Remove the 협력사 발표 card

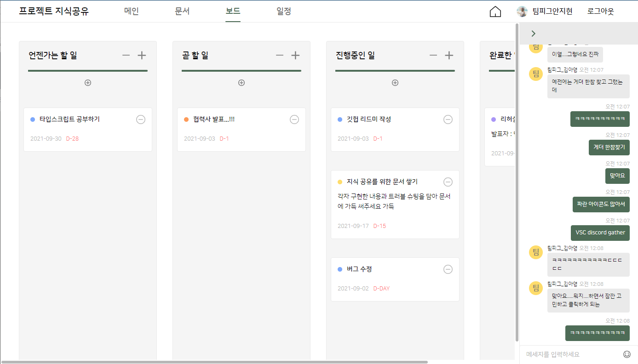(x=294, y=119)
